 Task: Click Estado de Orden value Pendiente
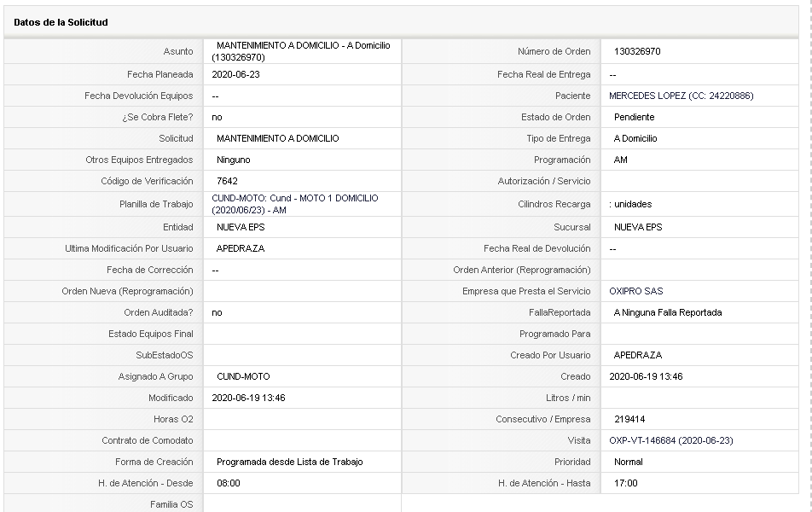pyautogui.click(x=635, y=117)
